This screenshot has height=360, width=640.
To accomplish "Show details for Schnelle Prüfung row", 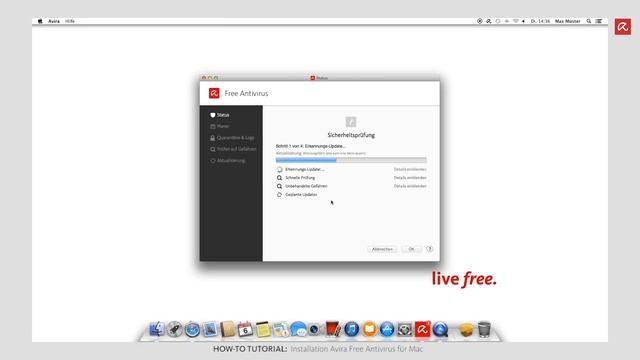I will 410,178.
